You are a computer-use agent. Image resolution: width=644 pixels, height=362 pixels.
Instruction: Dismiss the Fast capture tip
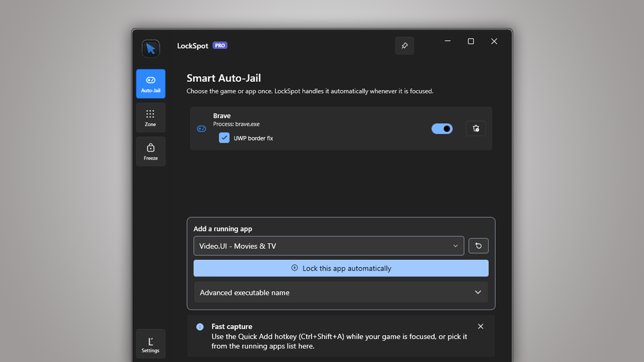click(481, 326)
